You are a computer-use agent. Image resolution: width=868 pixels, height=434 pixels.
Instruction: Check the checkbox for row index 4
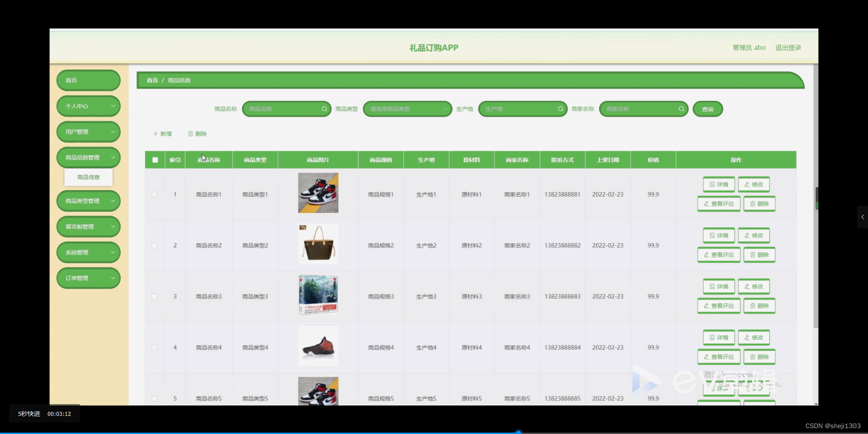click(154, 348)
